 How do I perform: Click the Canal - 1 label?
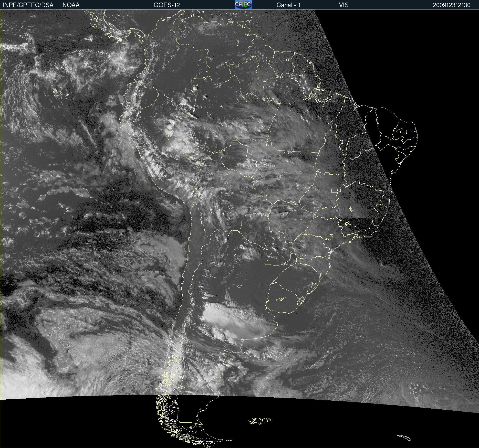click(x=289, y=5)
